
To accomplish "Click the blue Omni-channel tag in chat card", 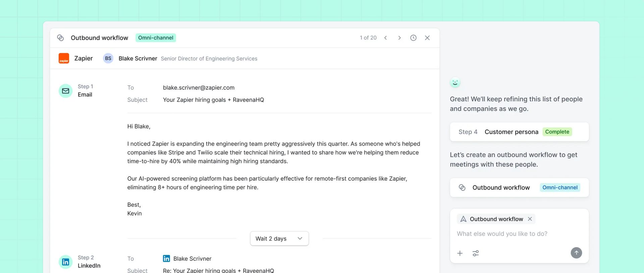I will tap(560, 188).
